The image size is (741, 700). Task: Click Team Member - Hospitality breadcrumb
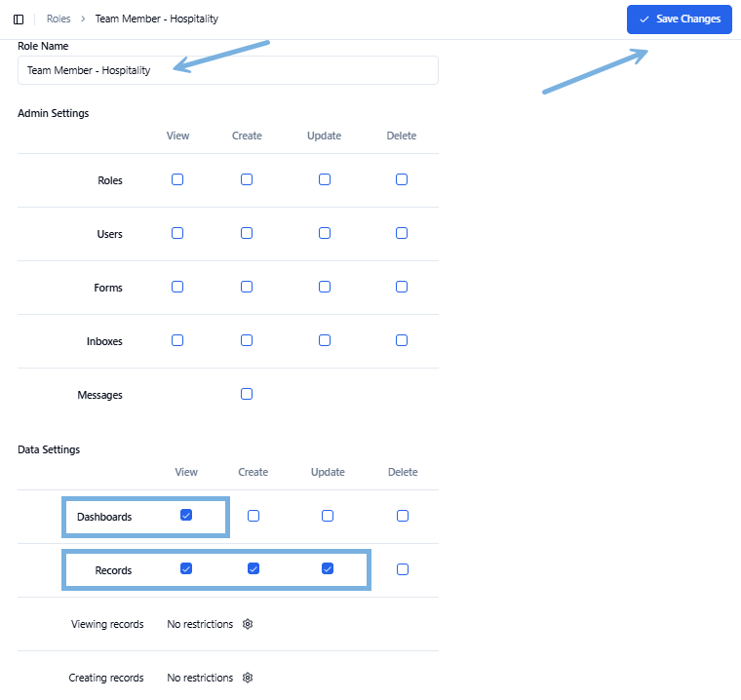coord(156,19)
